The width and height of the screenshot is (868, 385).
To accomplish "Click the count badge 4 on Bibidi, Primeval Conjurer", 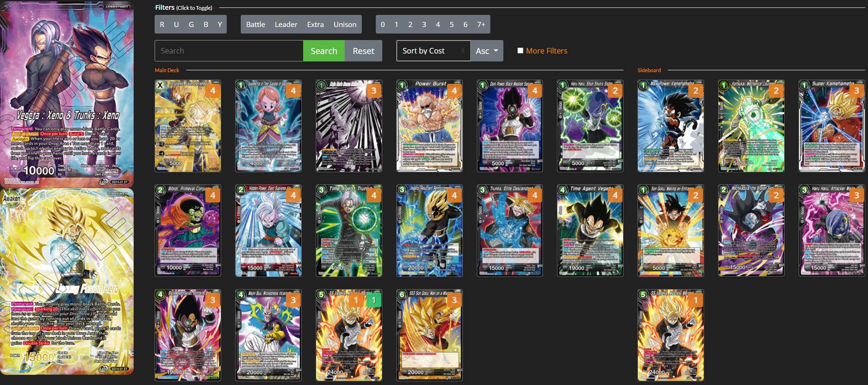I will coord(213,196).
